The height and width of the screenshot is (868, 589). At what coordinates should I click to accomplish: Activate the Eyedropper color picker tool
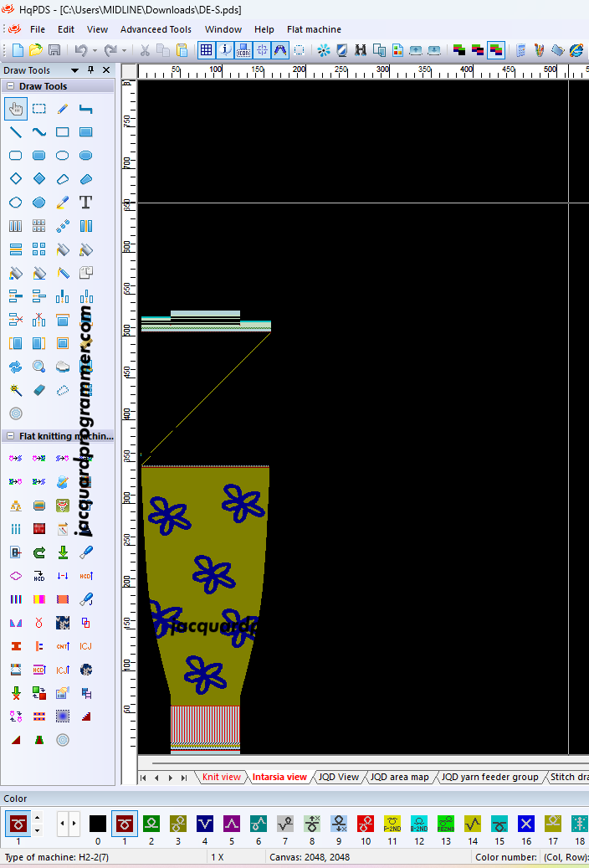(x=63, y=203)
